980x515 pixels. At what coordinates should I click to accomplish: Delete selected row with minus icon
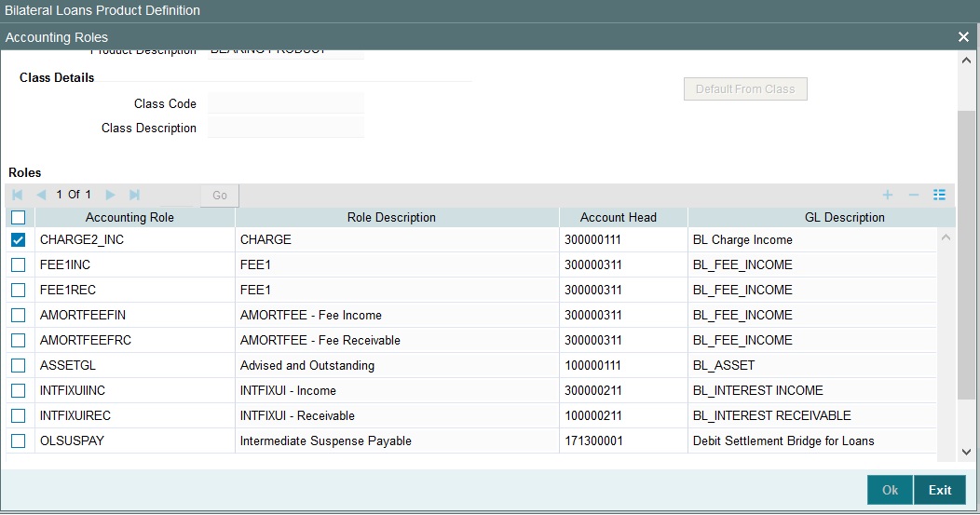click(x=914, y=195)
